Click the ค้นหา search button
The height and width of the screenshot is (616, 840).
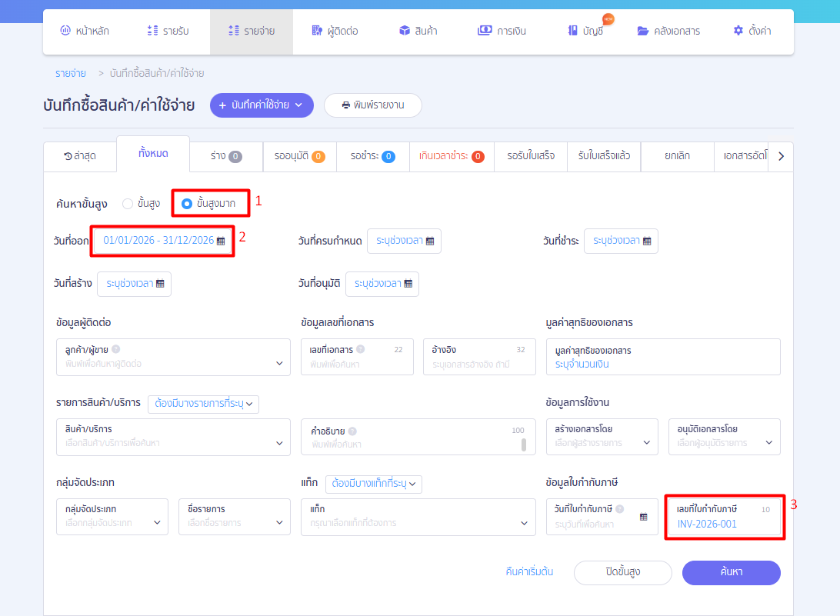732,573
